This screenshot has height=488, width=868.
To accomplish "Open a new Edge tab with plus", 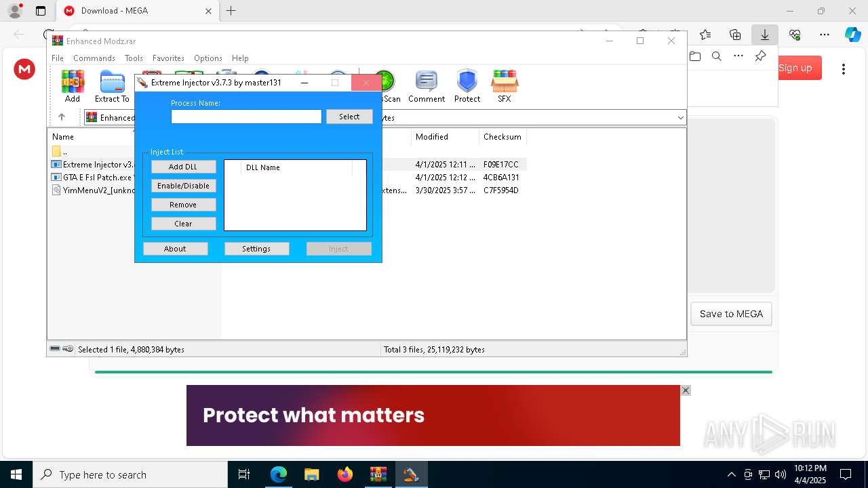I will 231,11.
